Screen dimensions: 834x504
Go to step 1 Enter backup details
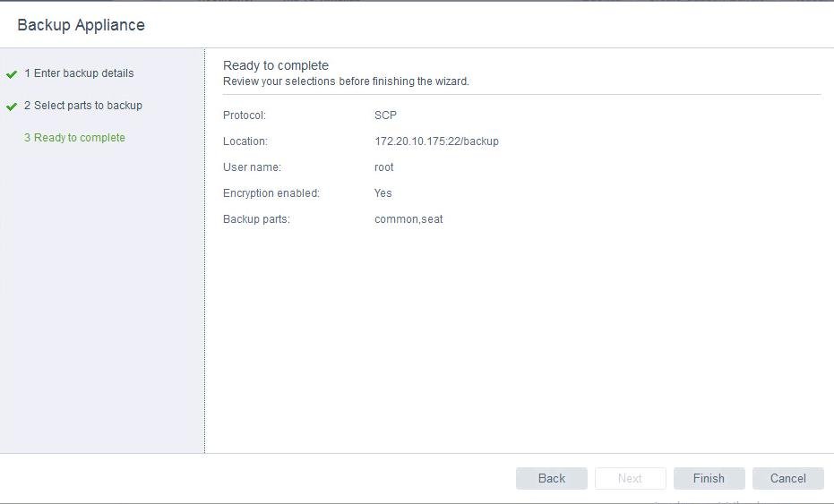click(x=79, y=73)
